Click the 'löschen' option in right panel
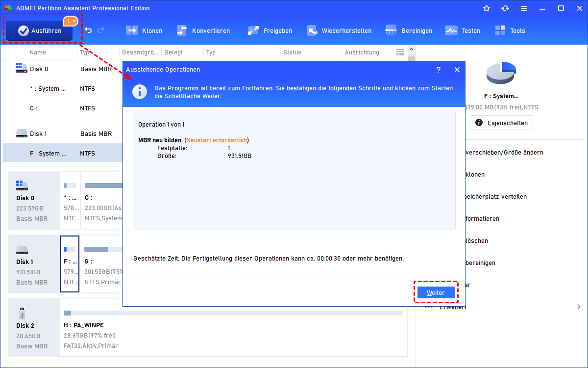Image resolution: width=588 pixels, height=368 pixels. [x=477, y=240]
